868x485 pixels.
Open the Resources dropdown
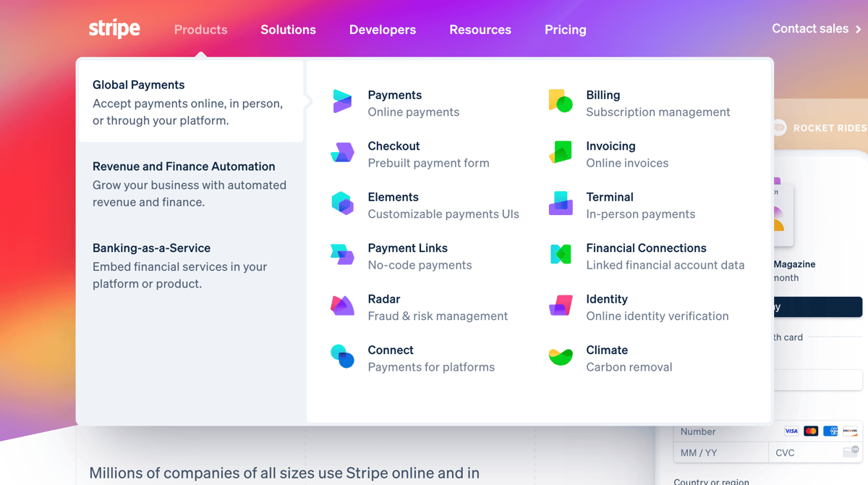click(480, 30)
